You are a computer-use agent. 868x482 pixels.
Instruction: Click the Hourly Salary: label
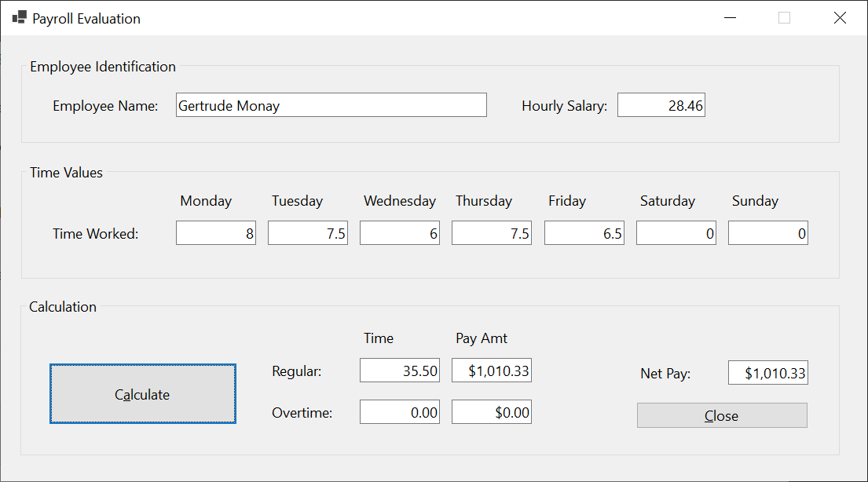[x=564, y=106]
